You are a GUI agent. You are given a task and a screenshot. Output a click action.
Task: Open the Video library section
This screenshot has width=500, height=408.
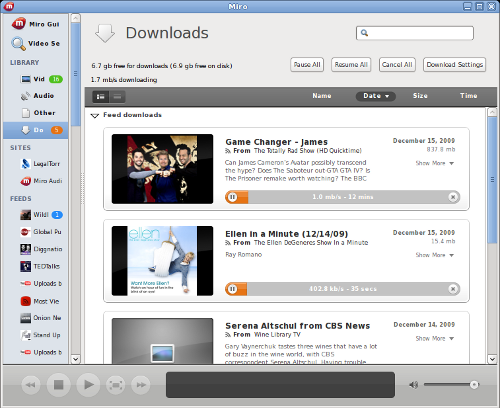coord(36,79)
